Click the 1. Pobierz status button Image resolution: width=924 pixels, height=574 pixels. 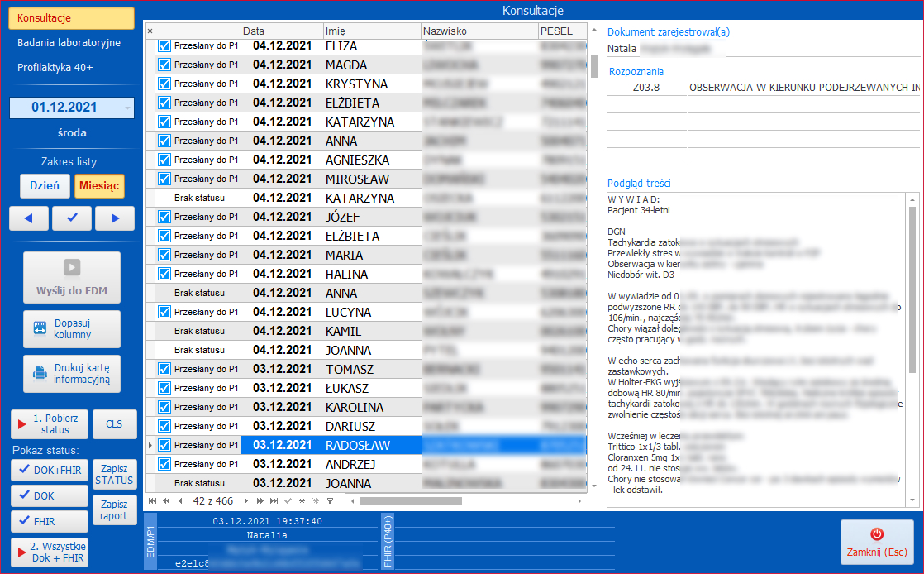pyautogui.click(x=49, y=424)
